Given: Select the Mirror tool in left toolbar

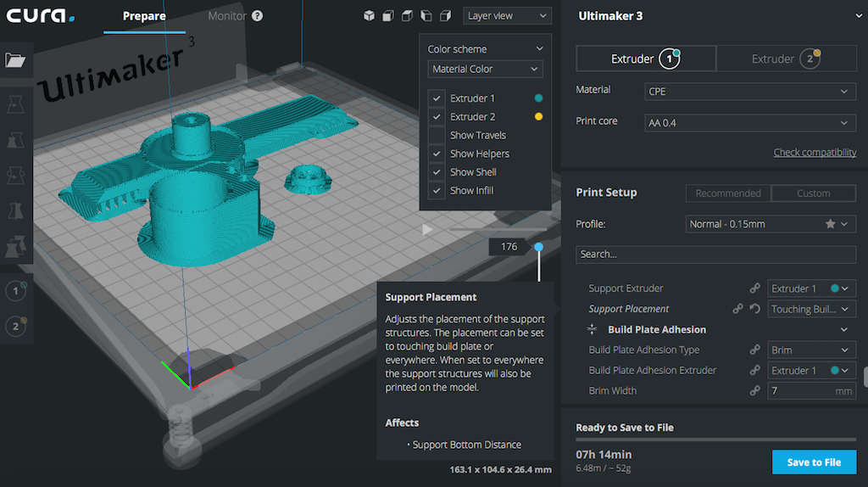Looking at the screenshot, I should tap(15, 210).
